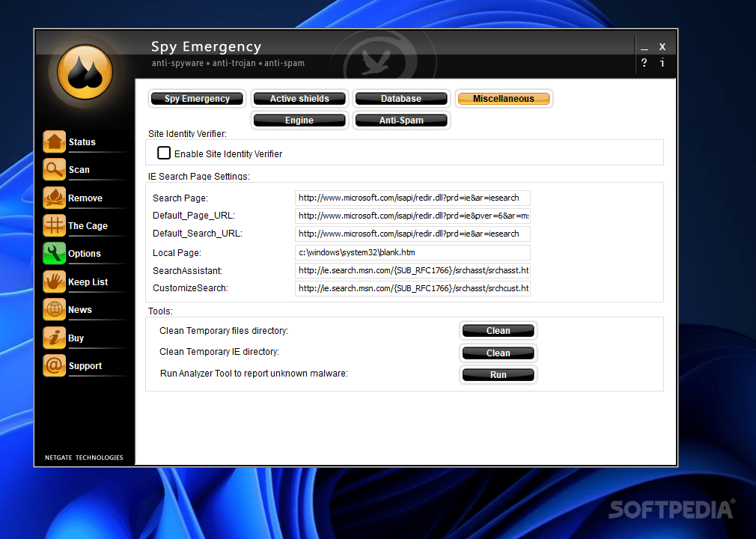Close the Spy Emergency window
This screenshot has height=539, width=756.
(662, 46)
